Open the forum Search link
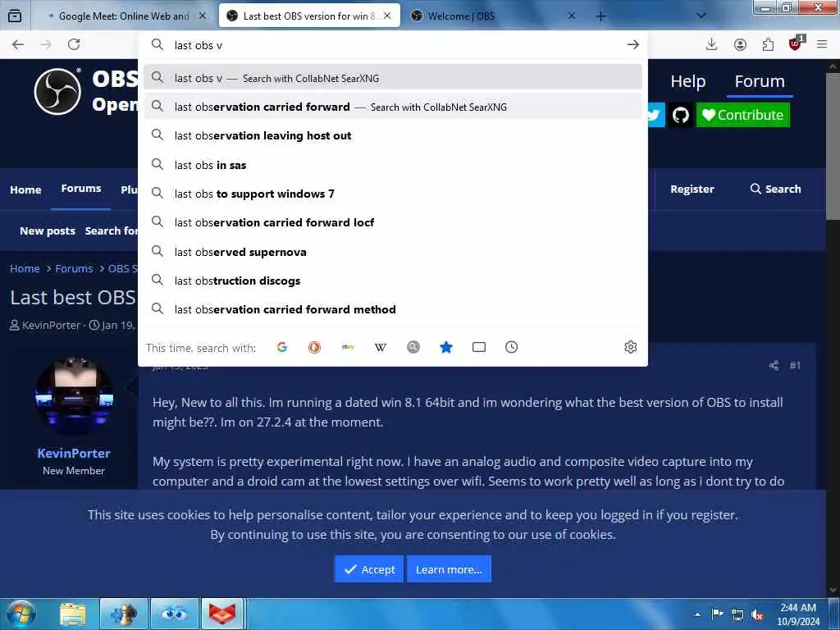 pos(776,189)
